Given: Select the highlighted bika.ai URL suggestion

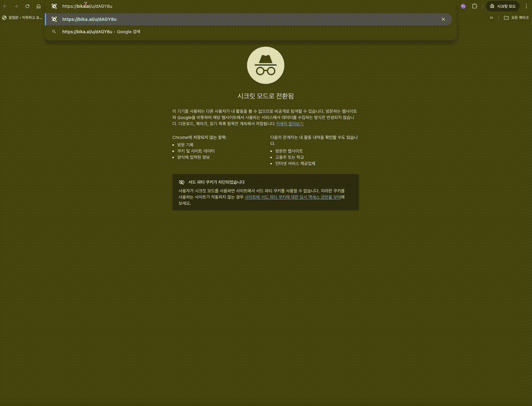Looking at the screenshot, I should [x=89, y=19].
